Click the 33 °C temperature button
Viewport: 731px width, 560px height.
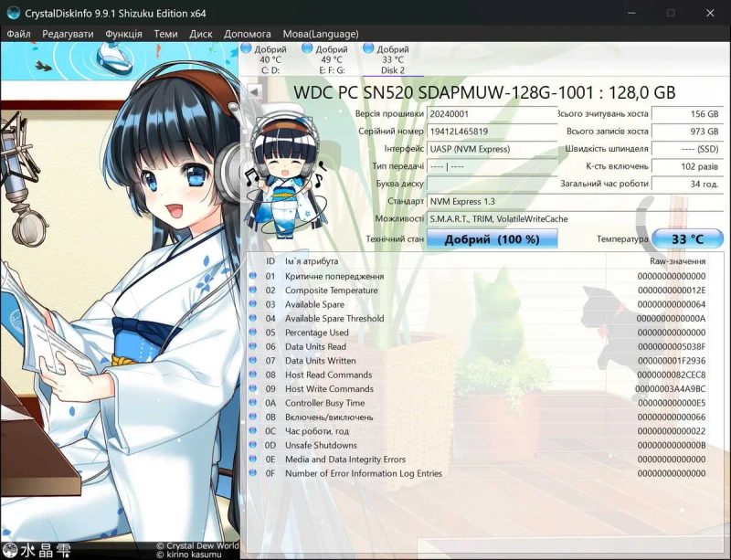click(x=687, y=239)
